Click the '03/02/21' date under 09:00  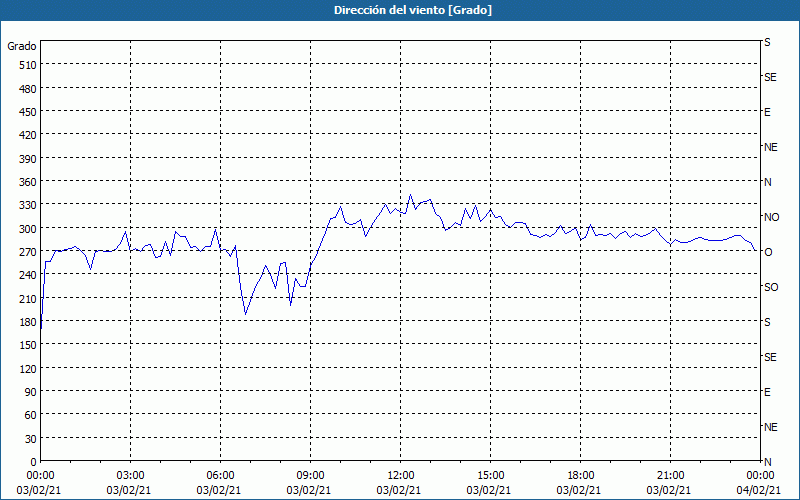point(309,490)
